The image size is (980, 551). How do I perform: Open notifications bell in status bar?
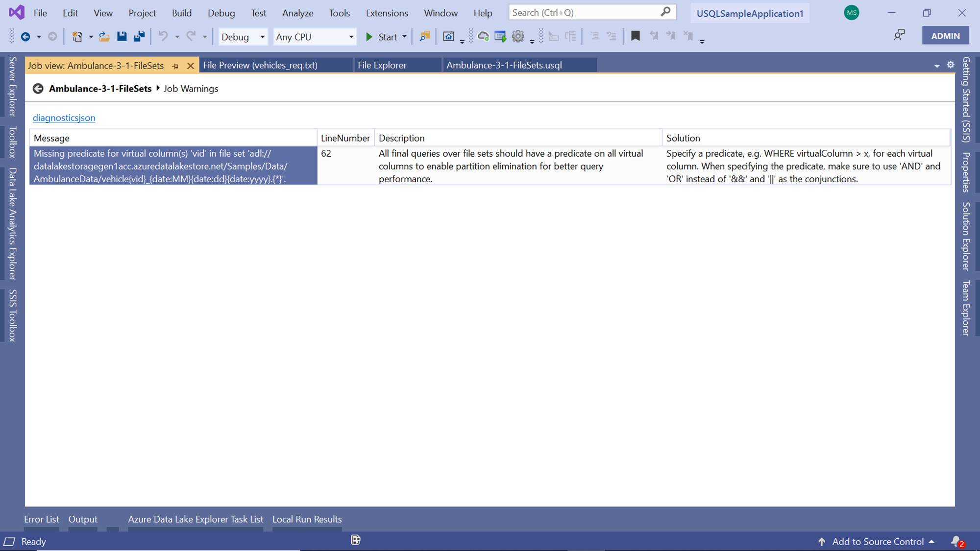point(956,541)
